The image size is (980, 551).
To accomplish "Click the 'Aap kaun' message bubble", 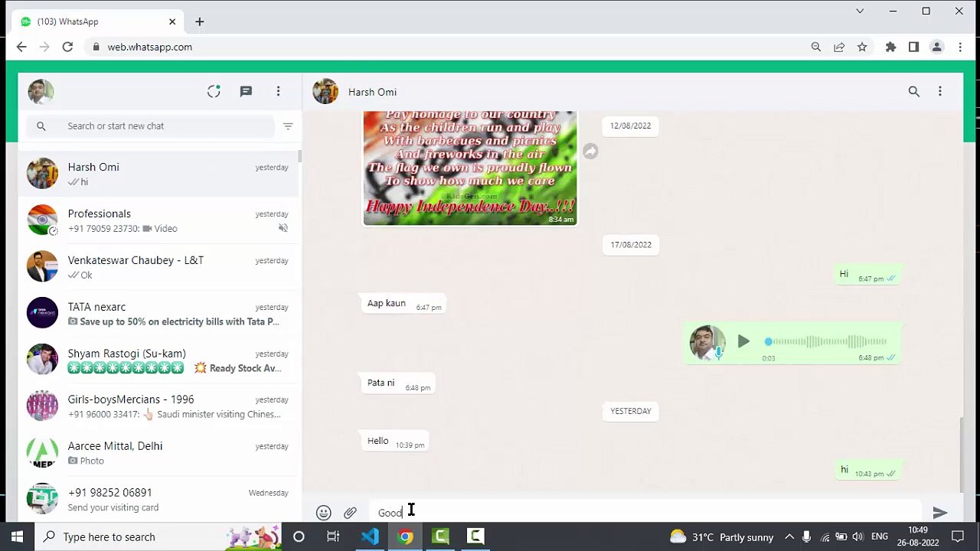I will click(403, 304).
